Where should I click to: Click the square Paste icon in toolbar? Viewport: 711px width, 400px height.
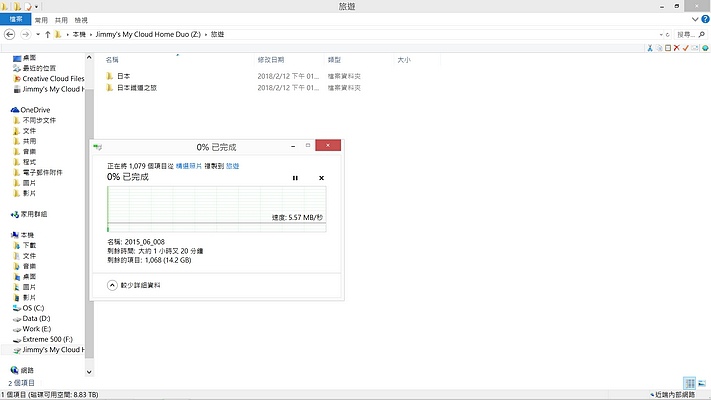[668, 48]
